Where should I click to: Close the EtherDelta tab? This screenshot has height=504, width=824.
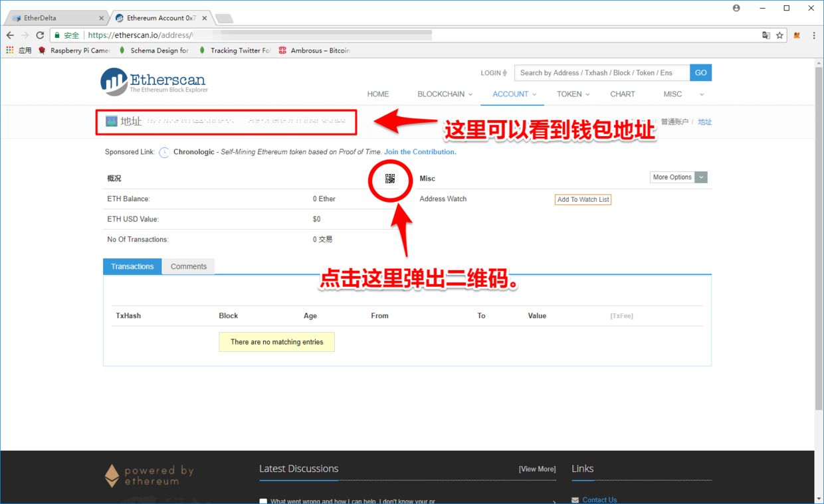point(101,18)
